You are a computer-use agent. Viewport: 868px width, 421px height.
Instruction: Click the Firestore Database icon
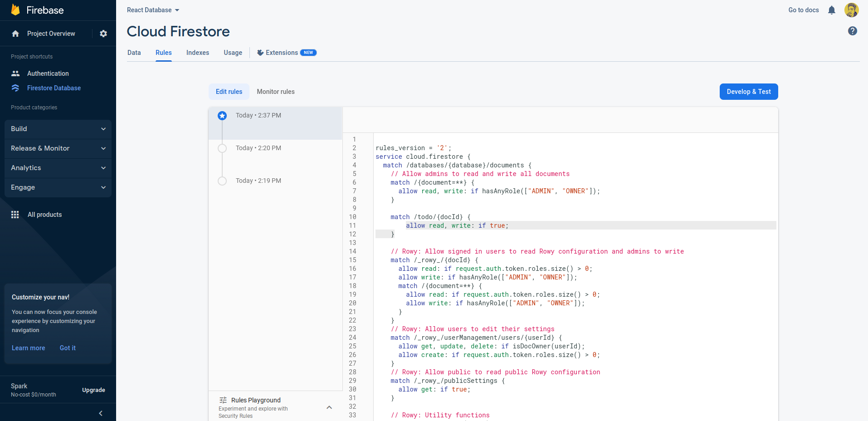click(x=15, y=88)
